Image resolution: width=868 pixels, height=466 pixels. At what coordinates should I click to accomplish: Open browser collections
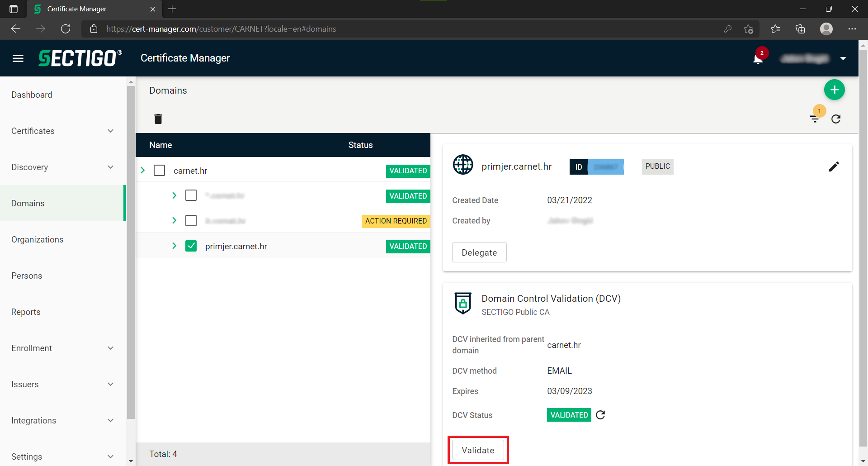[800, 29]
